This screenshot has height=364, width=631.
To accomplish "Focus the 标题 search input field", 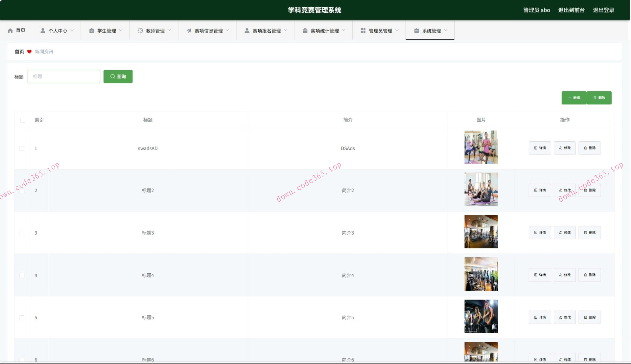I will click(x=64, y=77).
